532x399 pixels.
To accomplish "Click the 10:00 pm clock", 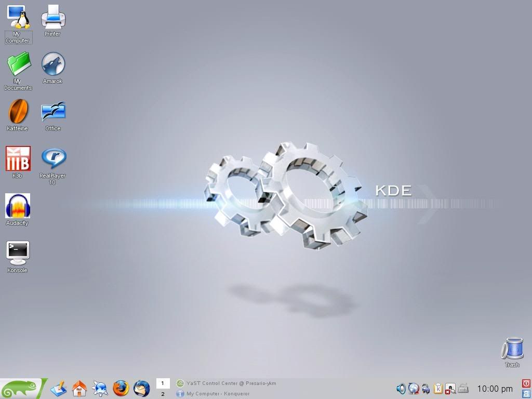I will click(x=495, y=389).
